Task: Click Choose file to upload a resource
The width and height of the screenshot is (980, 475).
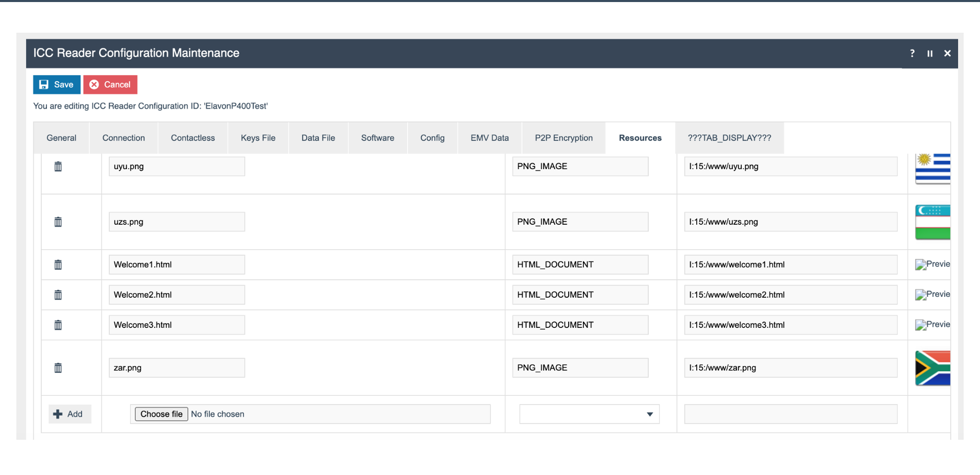Action: click(161, 414)
